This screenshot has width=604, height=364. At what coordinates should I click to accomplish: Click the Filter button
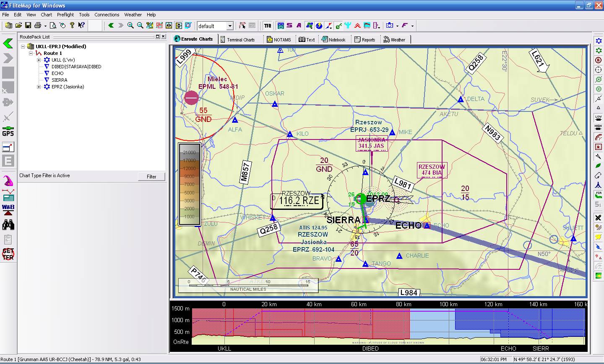tap(151, 177)
